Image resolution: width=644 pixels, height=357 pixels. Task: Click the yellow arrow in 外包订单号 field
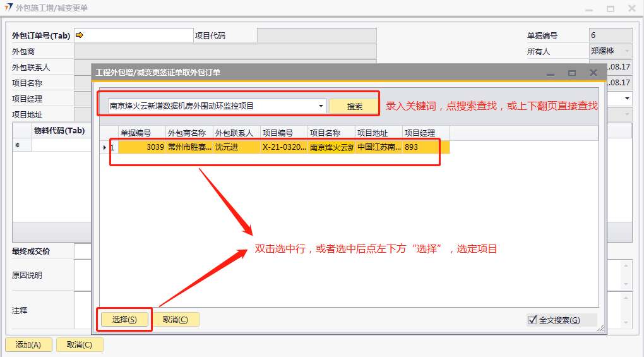tap(80, 35)
